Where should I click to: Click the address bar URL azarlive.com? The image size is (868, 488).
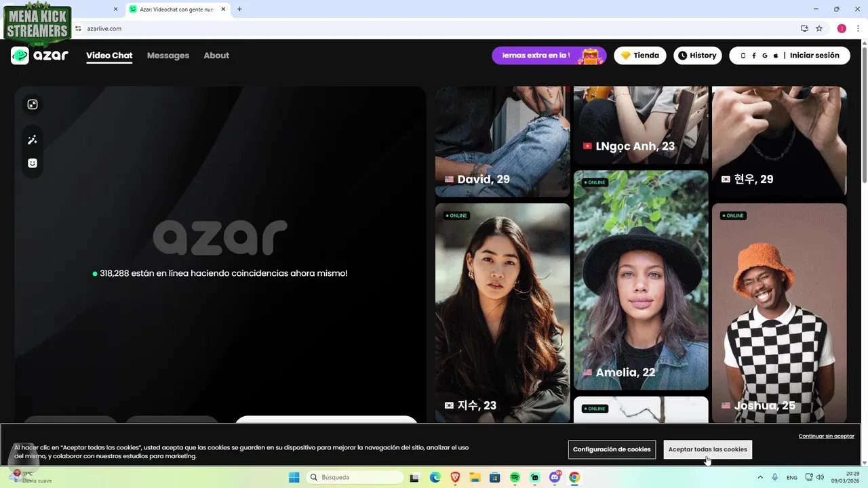click(x=104, y=28)
